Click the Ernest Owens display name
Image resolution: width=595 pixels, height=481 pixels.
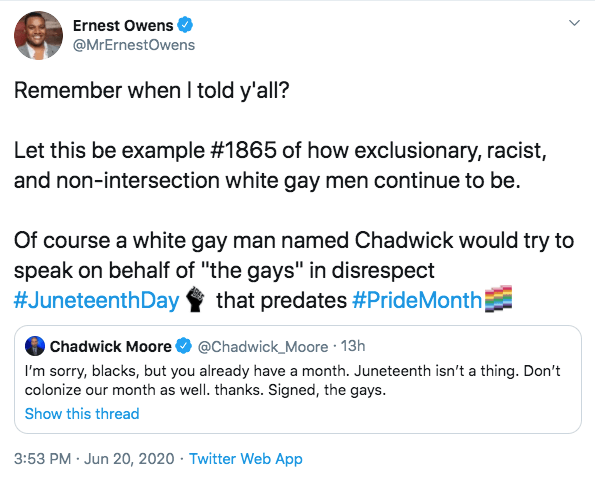123,25
